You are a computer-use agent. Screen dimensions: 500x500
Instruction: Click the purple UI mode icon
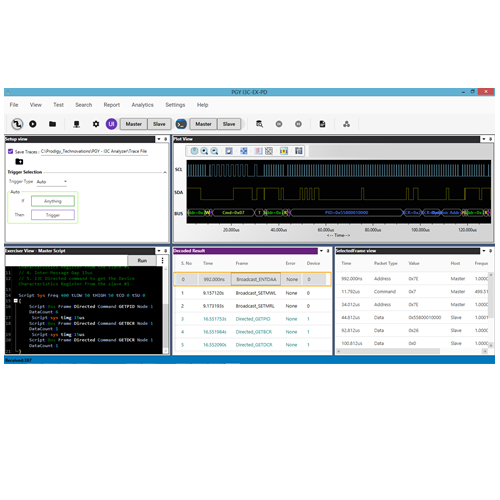(x=111, y=124)
